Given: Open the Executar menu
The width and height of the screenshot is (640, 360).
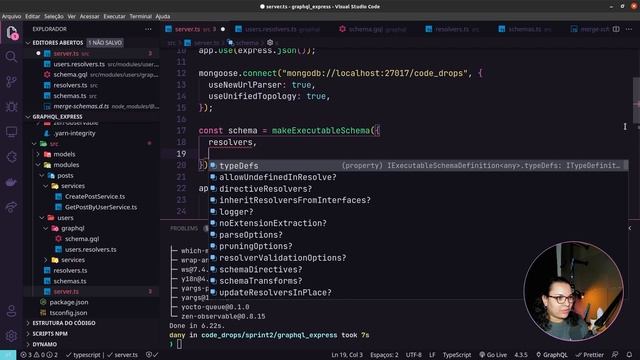Looking at the screenshot, I should 114,16.
